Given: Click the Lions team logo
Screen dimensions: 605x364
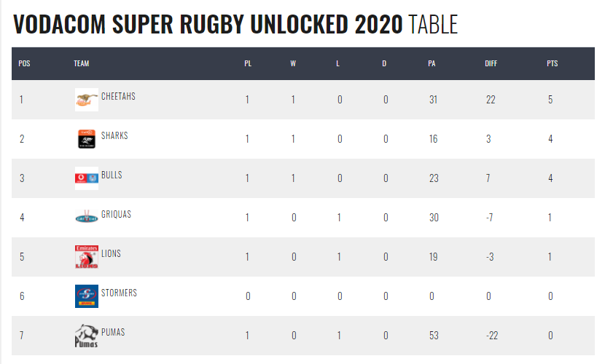Looking at the screenshot, I should tap(86, 257).
